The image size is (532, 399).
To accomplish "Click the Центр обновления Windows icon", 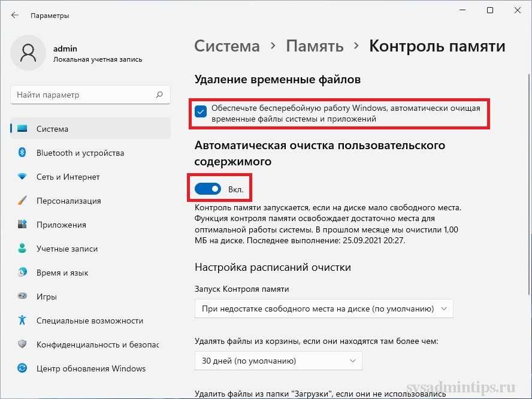I will (22, 368).
